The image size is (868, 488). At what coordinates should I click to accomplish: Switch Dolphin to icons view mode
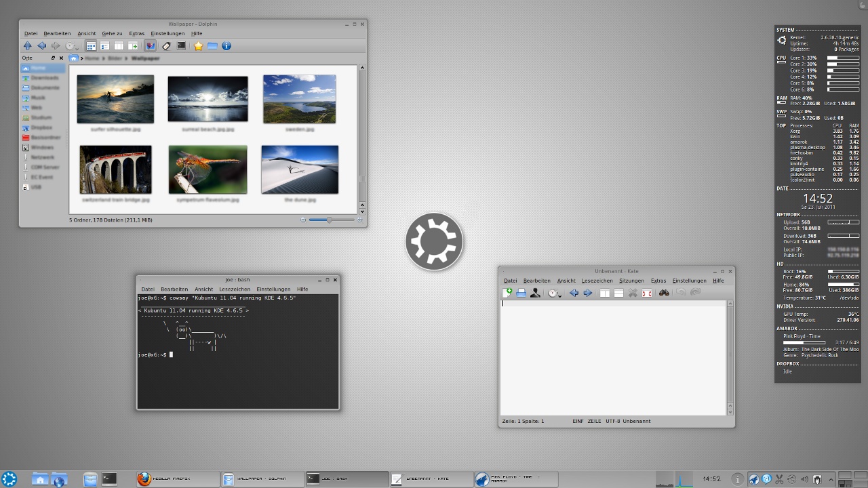click(x=91, y=46)
